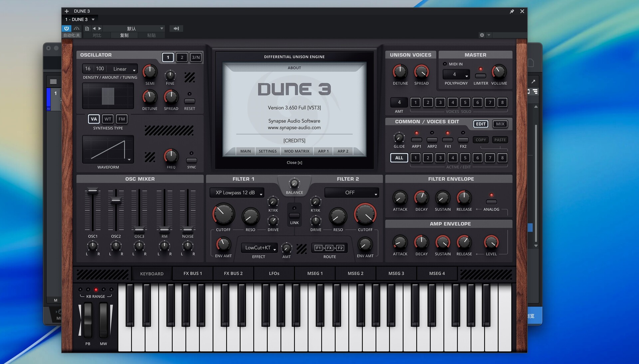Click the sidechain arrow icon in toolbar
The image size is (639, 364).
[176, 29]
